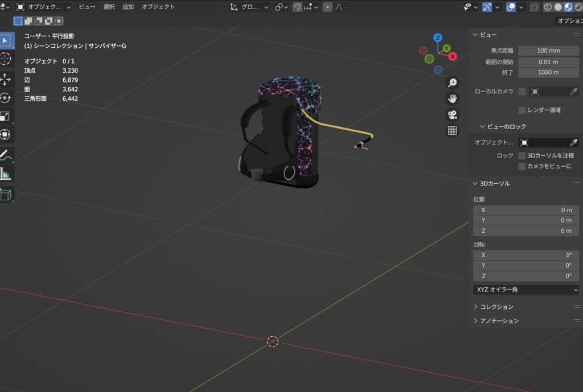The height and width of the screenshot is (392, 583).
Task: Adjust 焦点距離 100 mm slider field
Action: tap(548, 51)
